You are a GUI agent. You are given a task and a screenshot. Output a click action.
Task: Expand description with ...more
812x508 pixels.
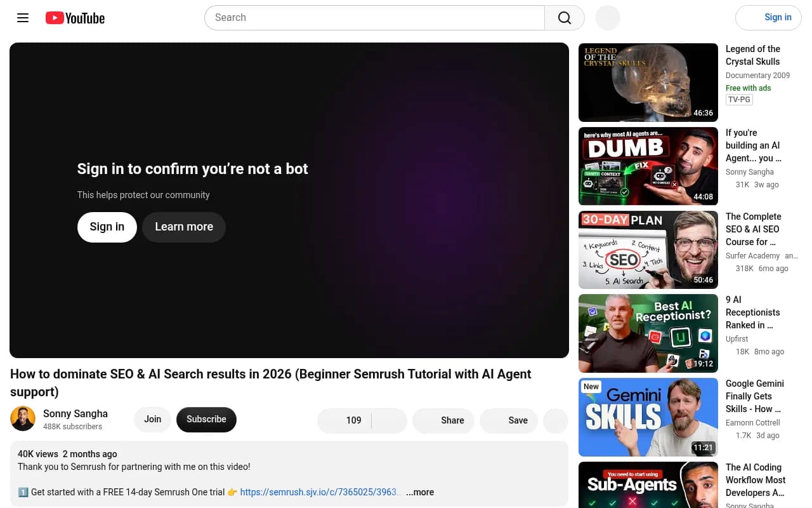[x=420, y=492]
